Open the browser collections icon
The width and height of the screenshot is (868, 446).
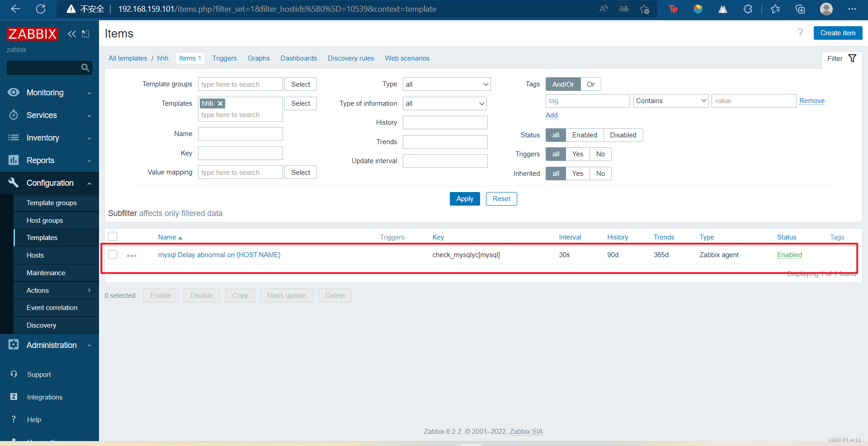[800, 9]
